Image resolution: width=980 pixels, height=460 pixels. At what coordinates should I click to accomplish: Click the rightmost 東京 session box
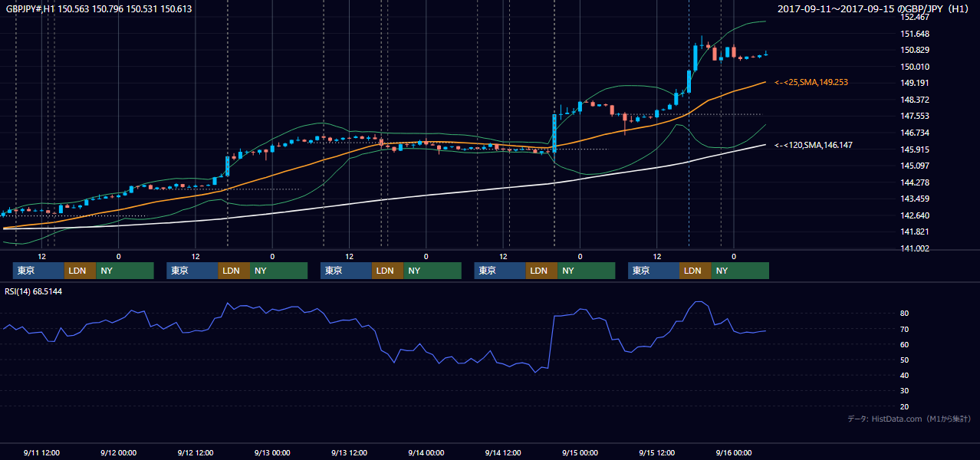click(653, 271)
